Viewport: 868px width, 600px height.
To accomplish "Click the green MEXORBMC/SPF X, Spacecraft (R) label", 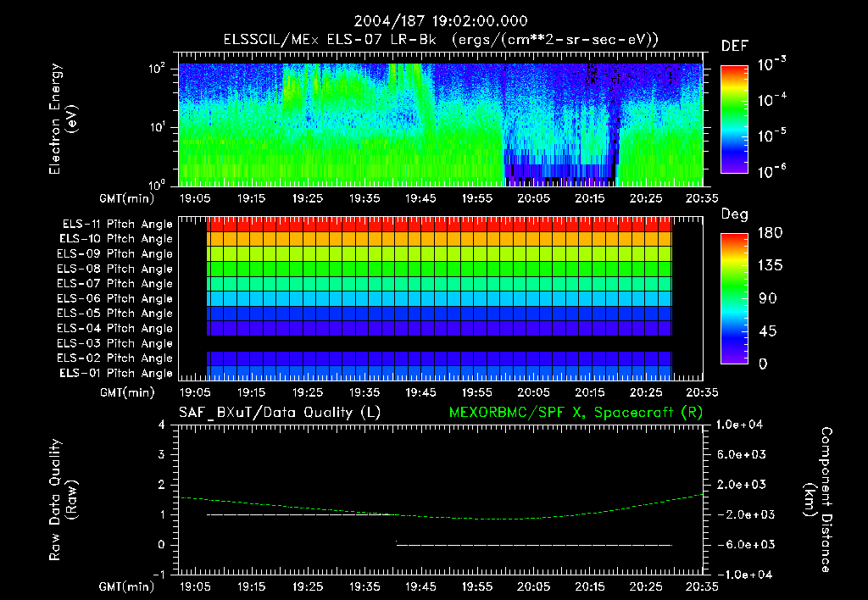I will [x=576, y=413].
